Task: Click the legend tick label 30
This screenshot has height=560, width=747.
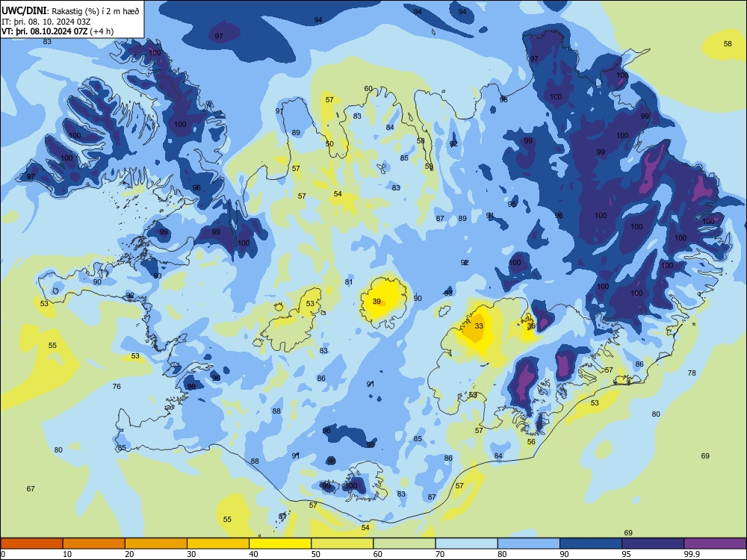Action: (x=191, y=554)
